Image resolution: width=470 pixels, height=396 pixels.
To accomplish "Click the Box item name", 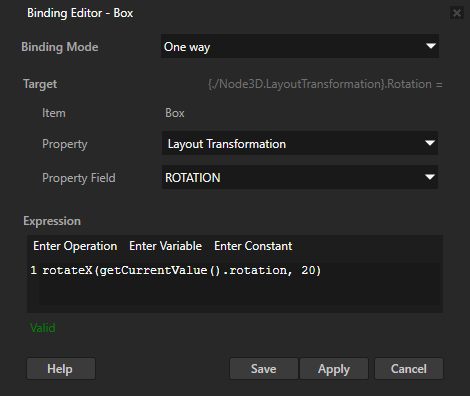I will [175, 113].
